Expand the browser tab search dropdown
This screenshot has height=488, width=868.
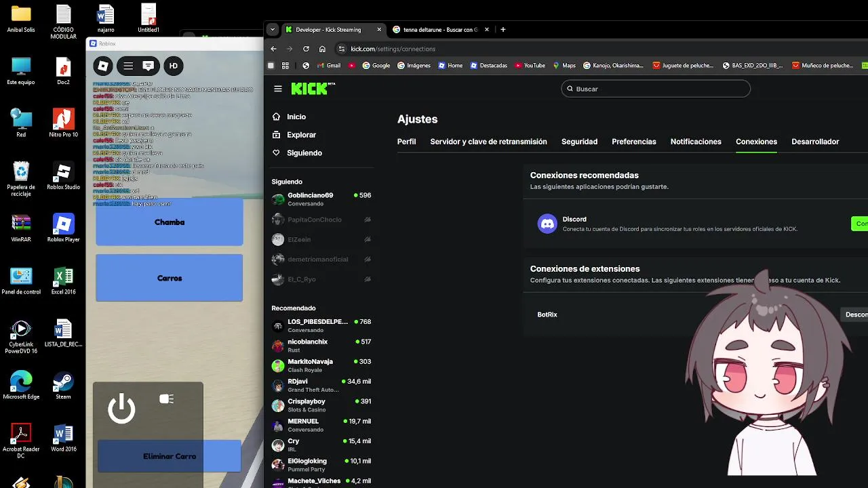point(273,29)
